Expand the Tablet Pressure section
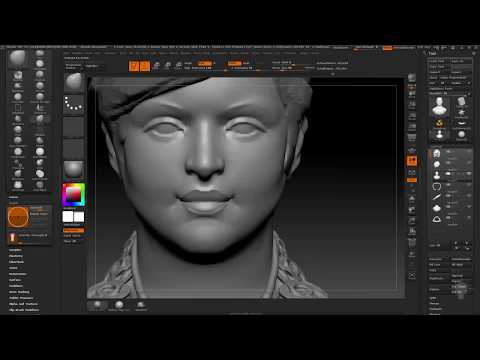 (21, 298)
